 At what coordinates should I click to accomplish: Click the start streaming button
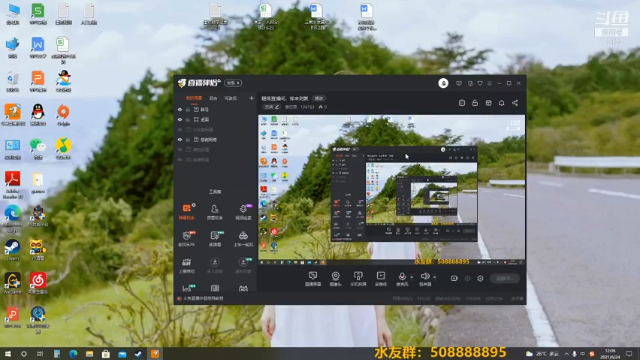(x=505, y=278)
